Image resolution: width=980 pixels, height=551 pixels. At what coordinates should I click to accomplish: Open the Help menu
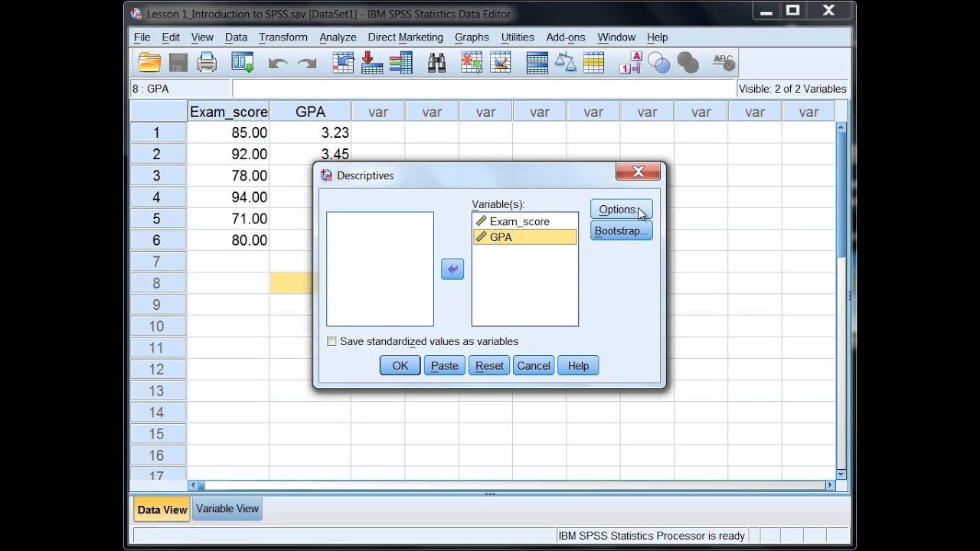[657, 37]
